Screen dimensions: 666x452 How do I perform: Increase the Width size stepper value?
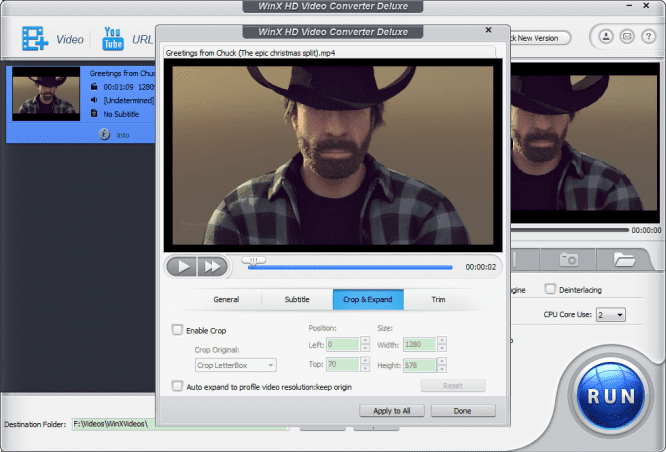click(442, 340)
